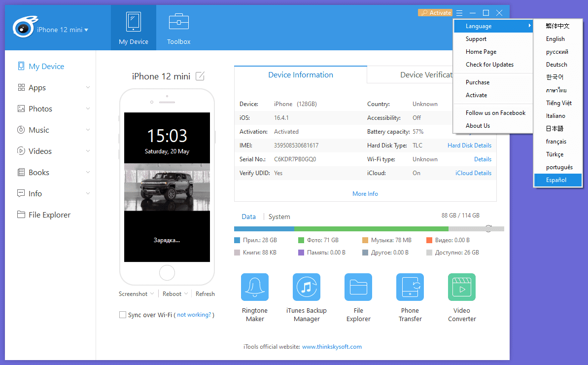Expand the Videos sidebar section chevron
588x365 pixels.
coord(88,151)
